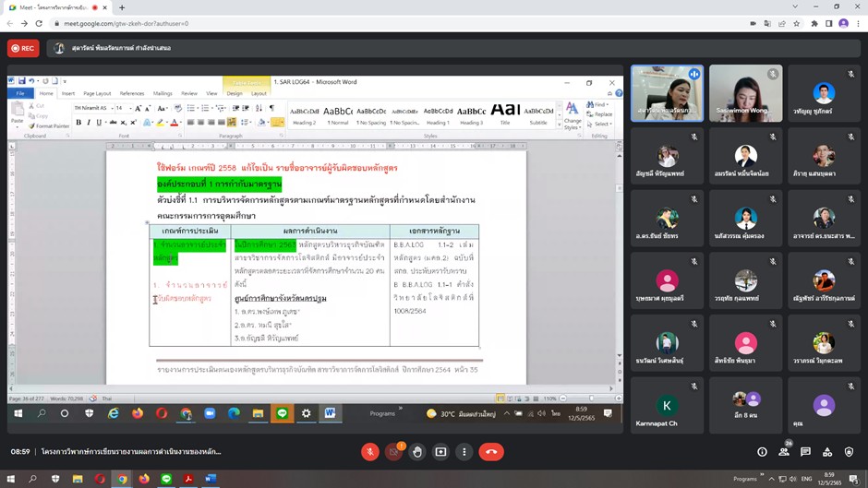Raise hand in the meeting
The height and width of the screenshot is (488, 868).
pos(417,452)
